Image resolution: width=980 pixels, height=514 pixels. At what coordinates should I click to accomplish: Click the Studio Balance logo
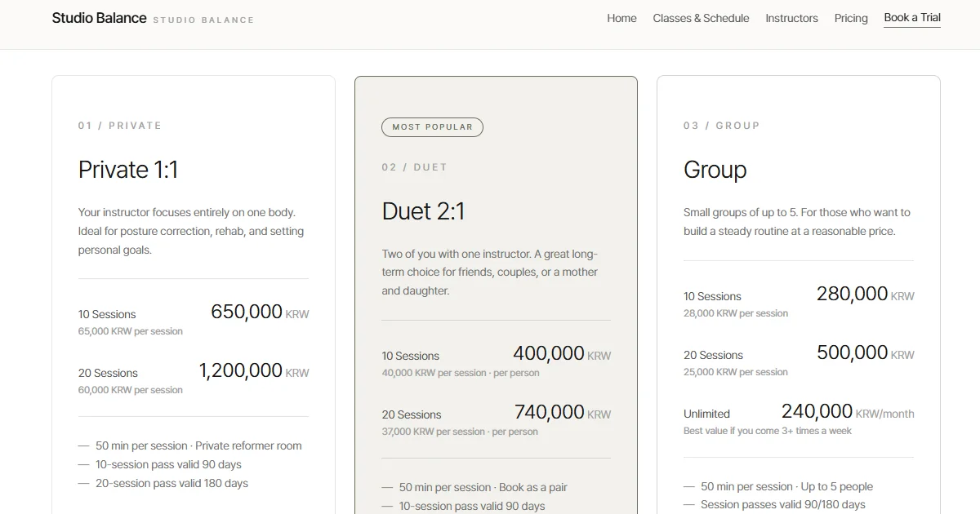point(99,18)
